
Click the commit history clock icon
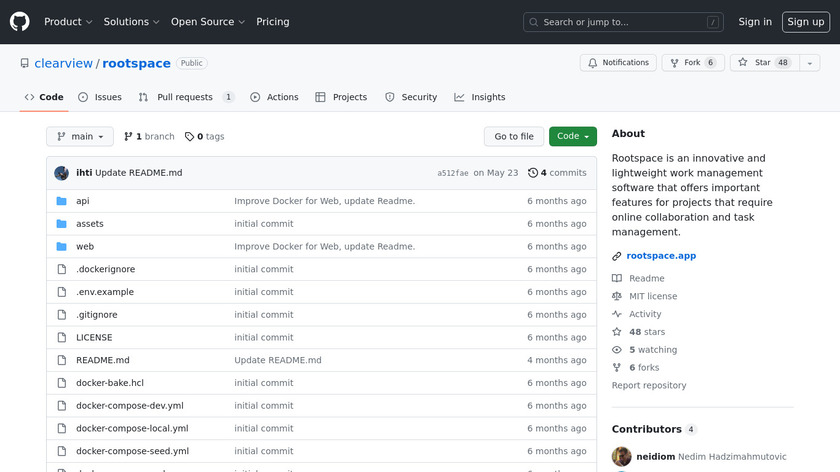pyautogui.click(x=533, y=173)
